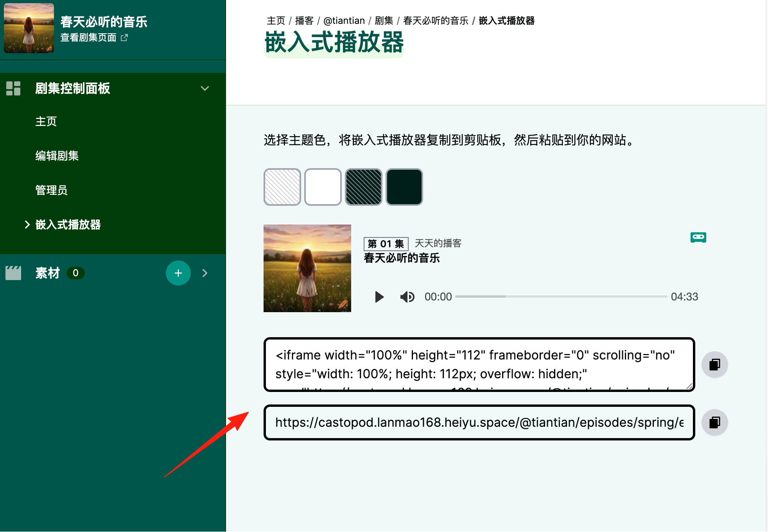Go to 播客 breadcrumb
This screenshot has height=532, width=768.
coord(304,20)
